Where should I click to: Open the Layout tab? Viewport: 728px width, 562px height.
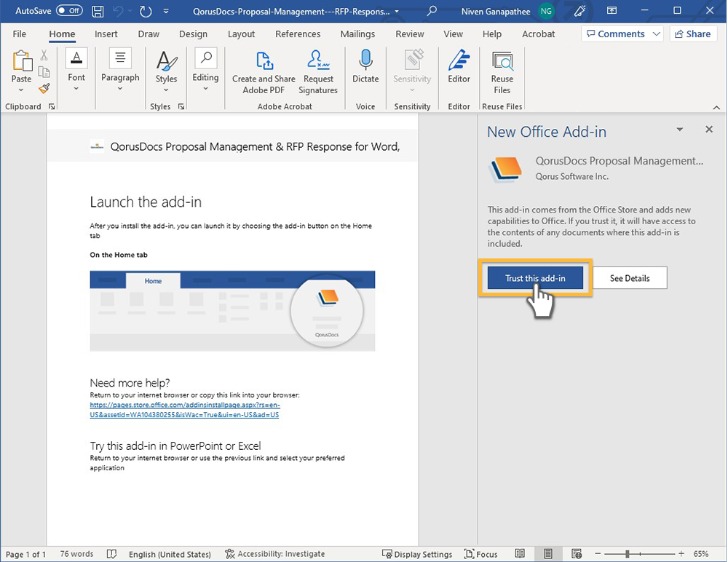241,34
